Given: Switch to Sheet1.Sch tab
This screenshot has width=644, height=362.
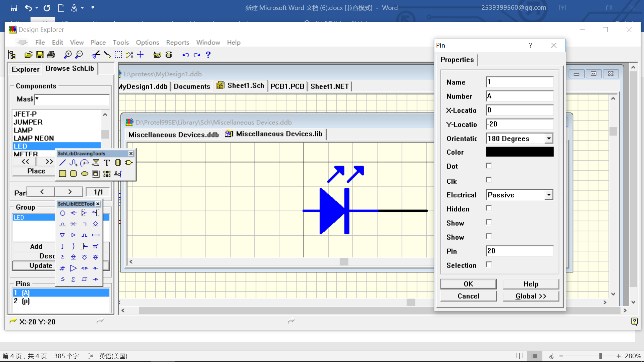Looking at the screenshot, I should coord(246,86).
